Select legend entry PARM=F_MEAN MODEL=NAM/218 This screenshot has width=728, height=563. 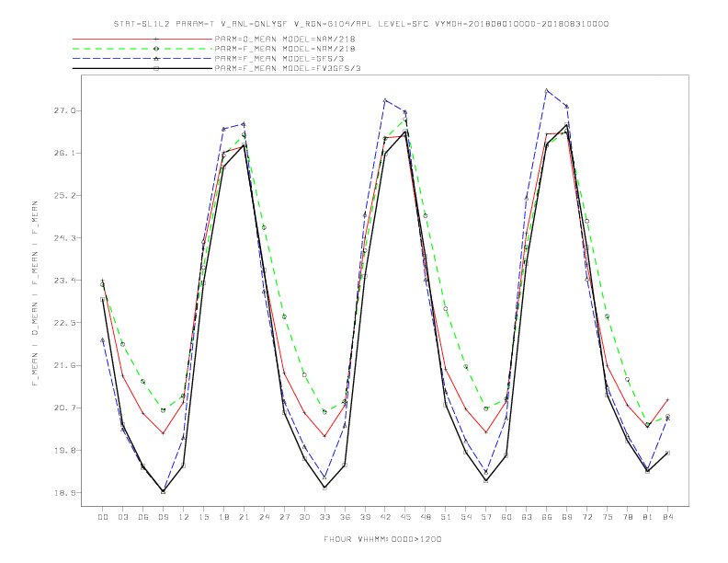(285, 49)
